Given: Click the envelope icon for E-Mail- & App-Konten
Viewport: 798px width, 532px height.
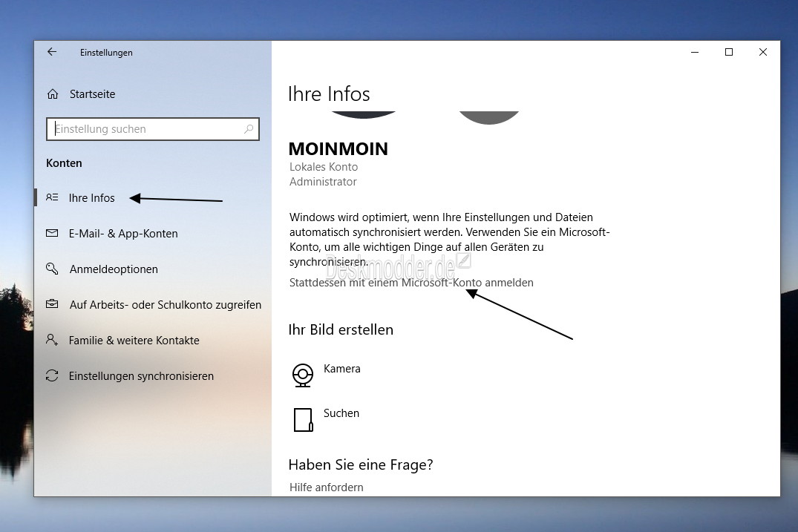Looking at the screenshot, I should [x=52, y=233].
